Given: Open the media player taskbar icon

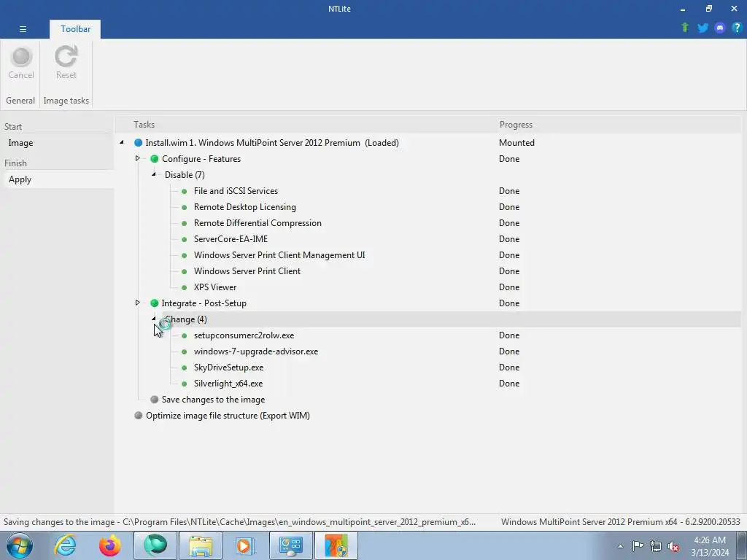Looking at the screenshot, I should [245, 545].
